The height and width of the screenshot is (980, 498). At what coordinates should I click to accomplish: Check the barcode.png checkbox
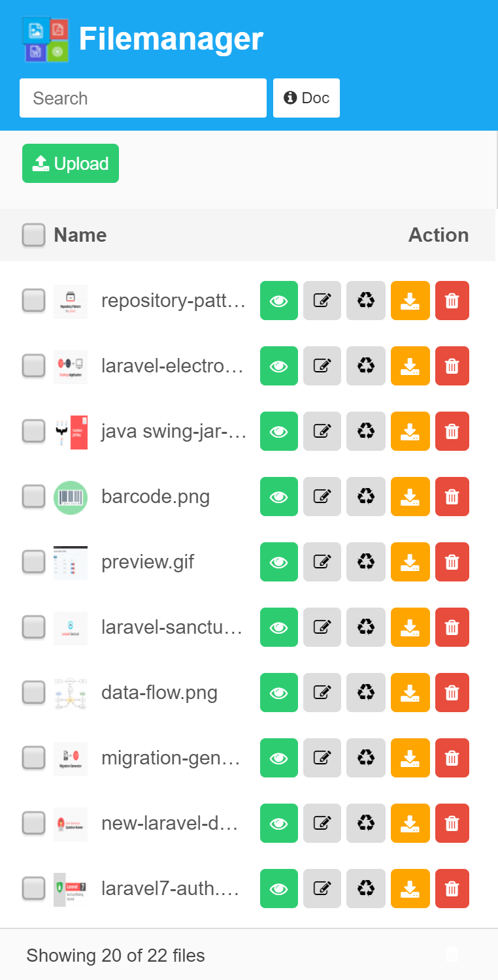33,497
